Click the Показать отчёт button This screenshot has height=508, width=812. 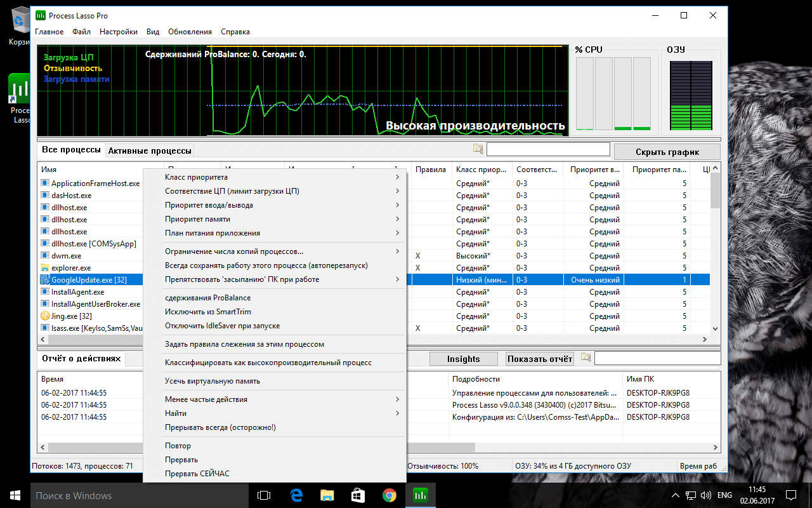(540, 359)
